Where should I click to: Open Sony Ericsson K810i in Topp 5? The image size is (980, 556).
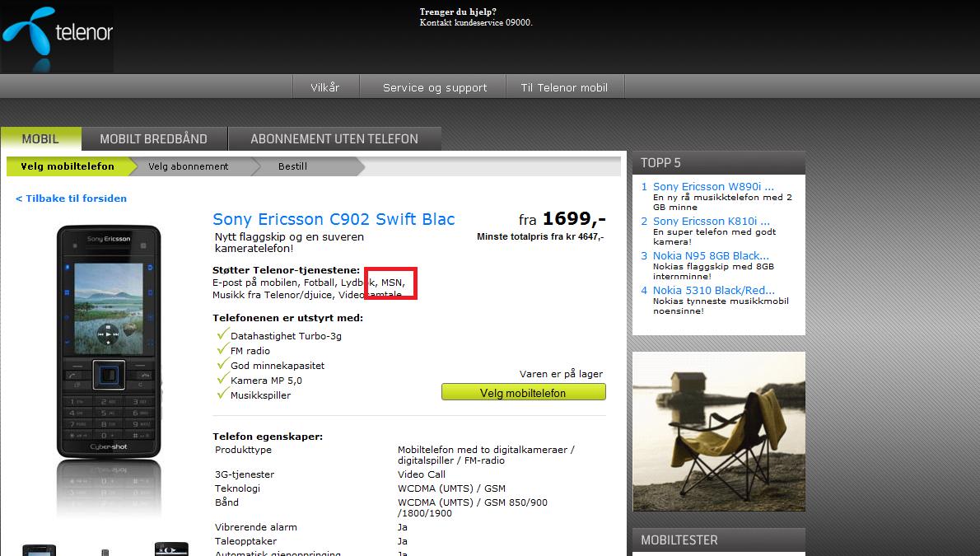[712, 221]
